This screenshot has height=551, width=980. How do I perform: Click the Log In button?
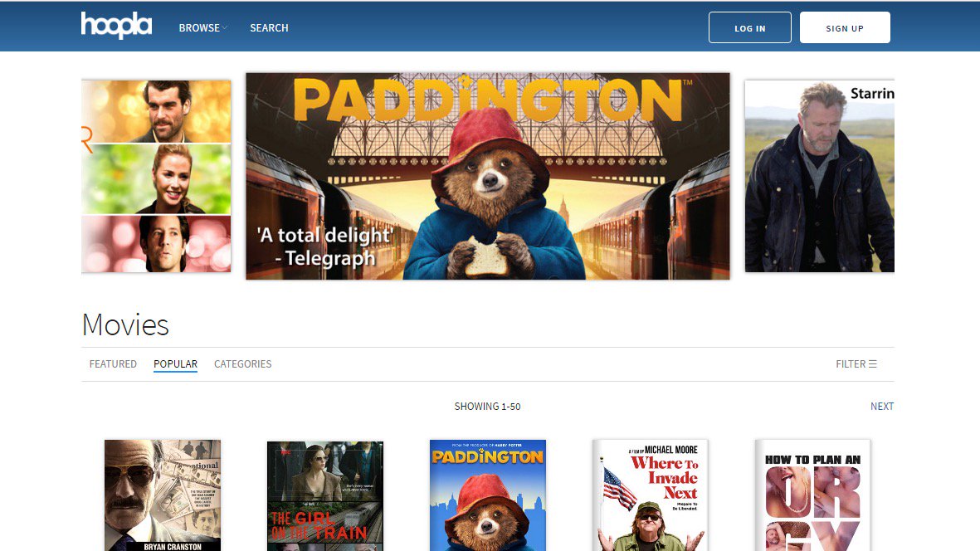(749, 27)
